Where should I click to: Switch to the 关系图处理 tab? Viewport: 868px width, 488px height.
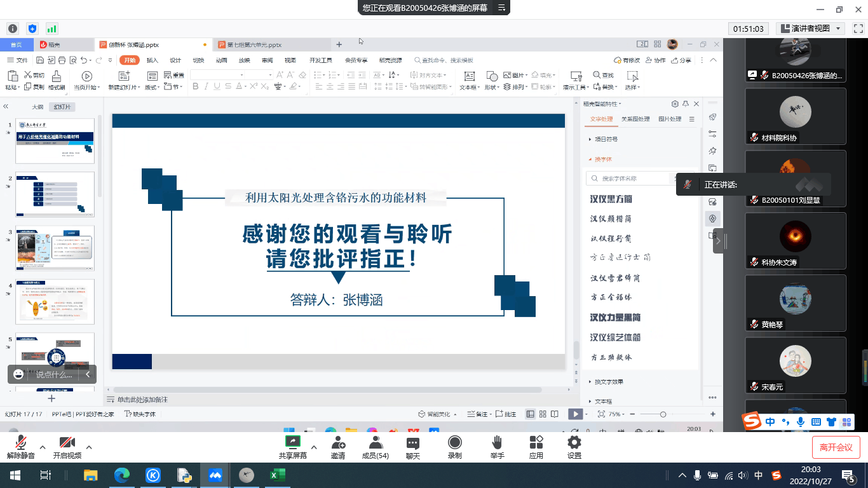pyautogui.click(x=635, y=119)
